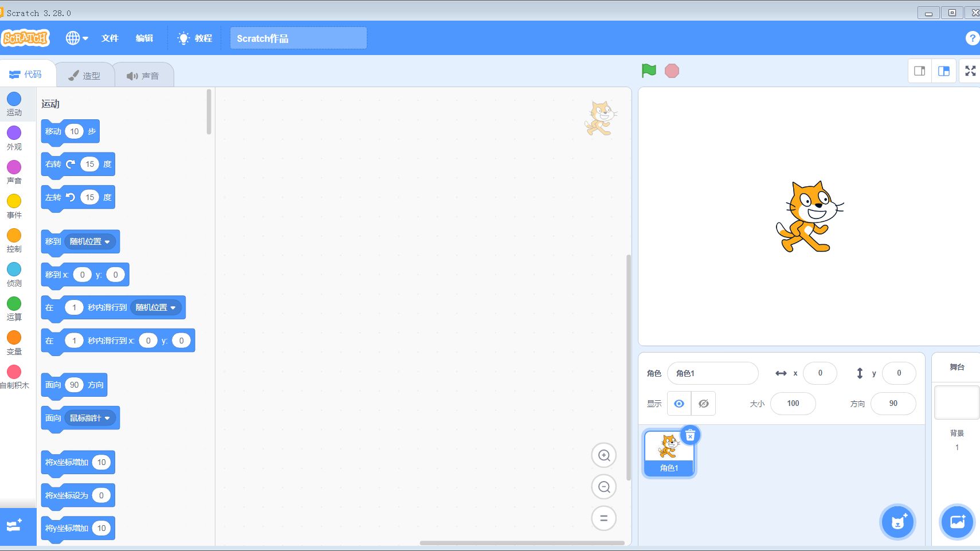980x551 pixels.
Task: Open 鼠标指针 dropdown in 面向 block
Action: 90,418
